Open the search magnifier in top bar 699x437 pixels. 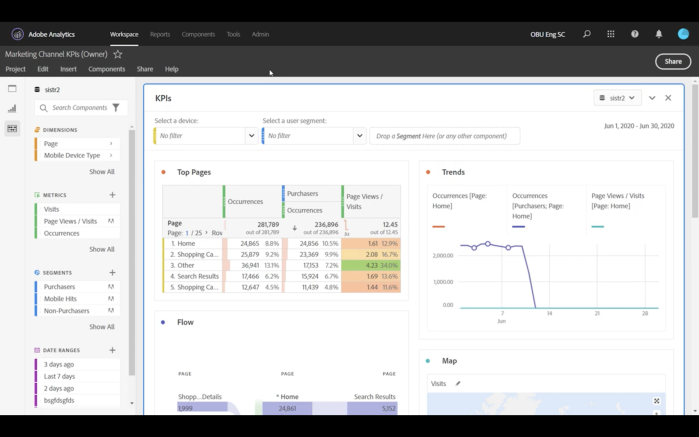[x=587, y=34]
